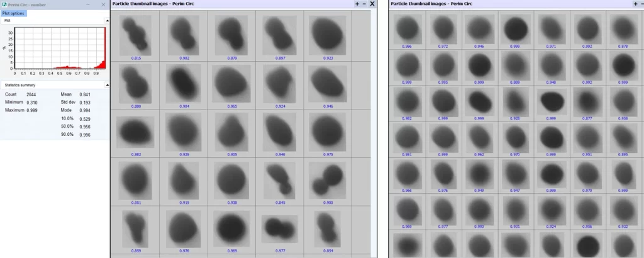This screenshot has height=258, width=644.
Task: Choose the particle thumbnail labeled 0.878
Action: pos(623,28)
